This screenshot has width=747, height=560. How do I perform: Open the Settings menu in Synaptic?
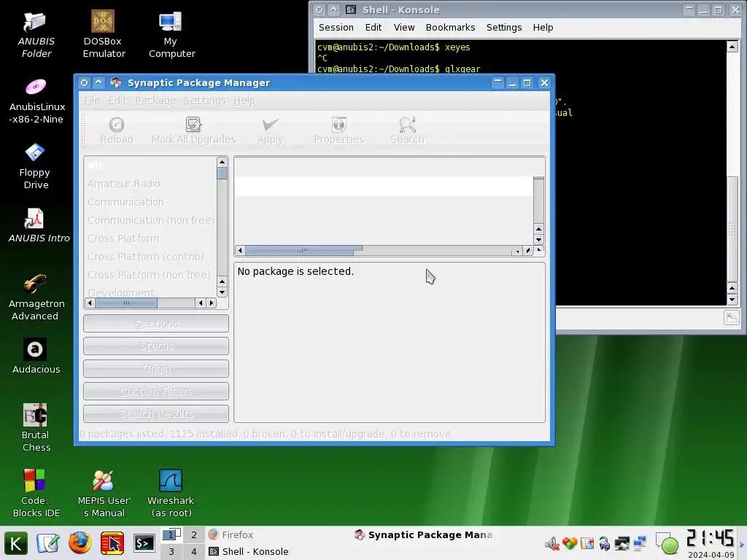pyautogui.click(x=205, y=101)
